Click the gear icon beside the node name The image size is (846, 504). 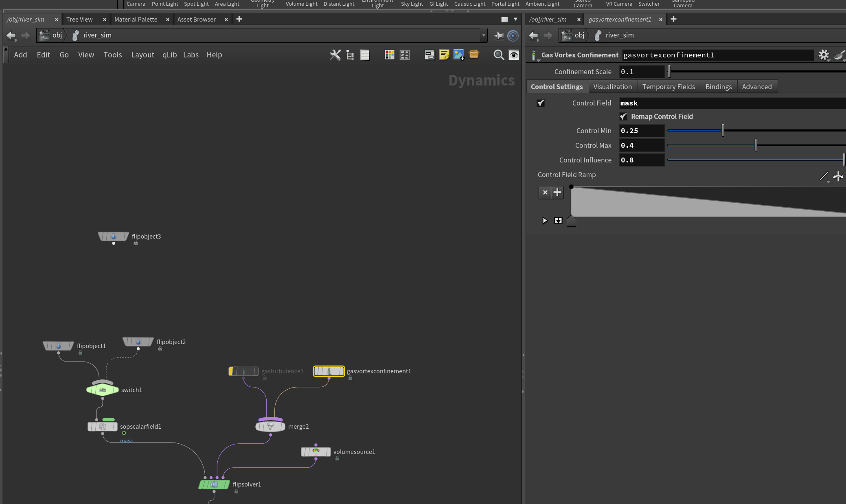pos(824,55)
